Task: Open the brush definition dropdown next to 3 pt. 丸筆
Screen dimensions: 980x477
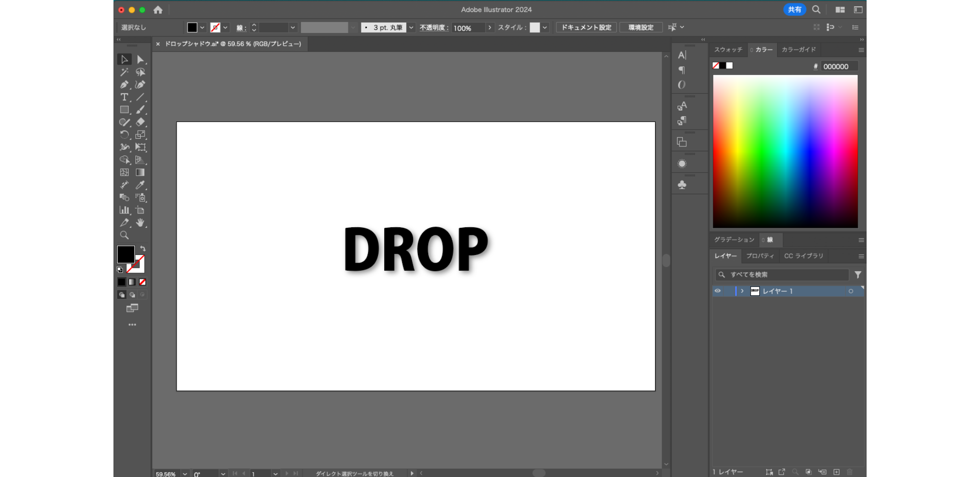Action: (x=411, y=27)
